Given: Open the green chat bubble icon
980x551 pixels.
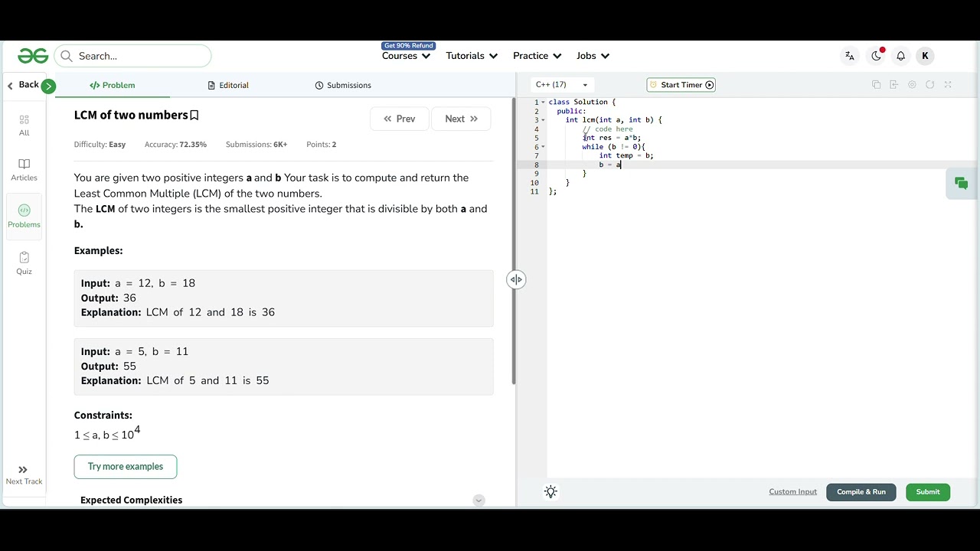Looking at the screenshot, I should [962, 184].
